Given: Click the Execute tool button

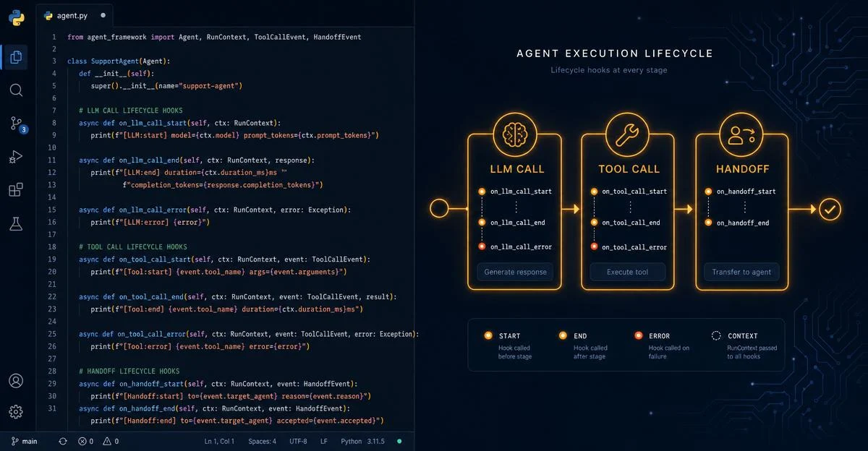Looking at the screenshot, I should pyautogui.click(x=627, y=272).
